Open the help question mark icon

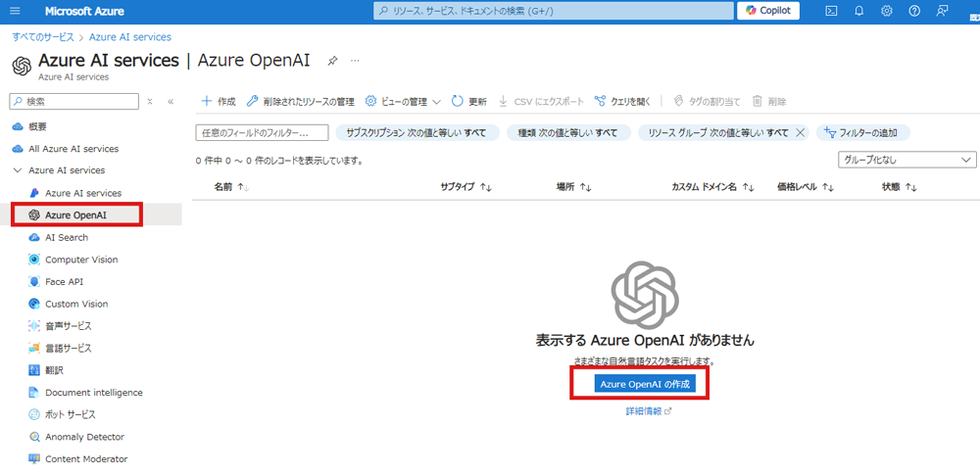[x=913, y=11]
